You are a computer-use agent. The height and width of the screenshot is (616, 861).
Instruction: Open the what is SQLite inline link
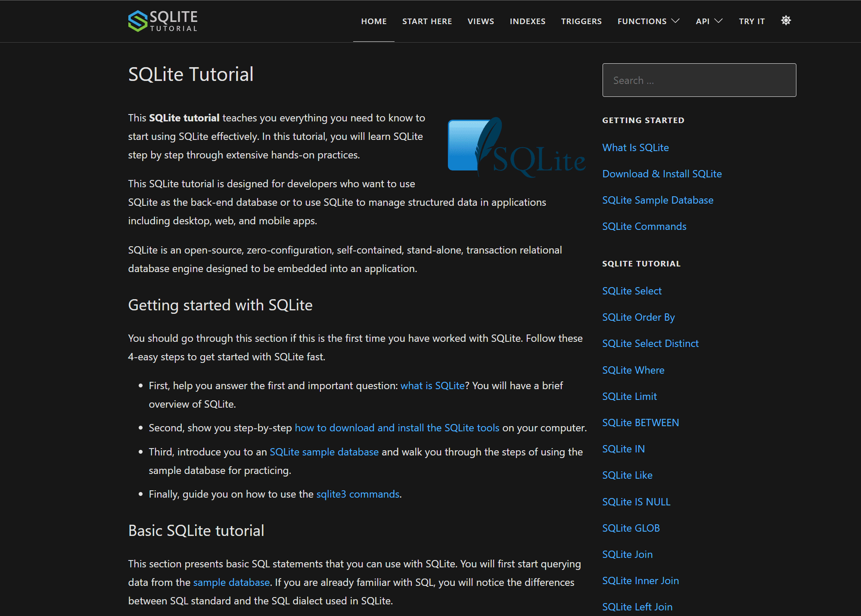432,385
